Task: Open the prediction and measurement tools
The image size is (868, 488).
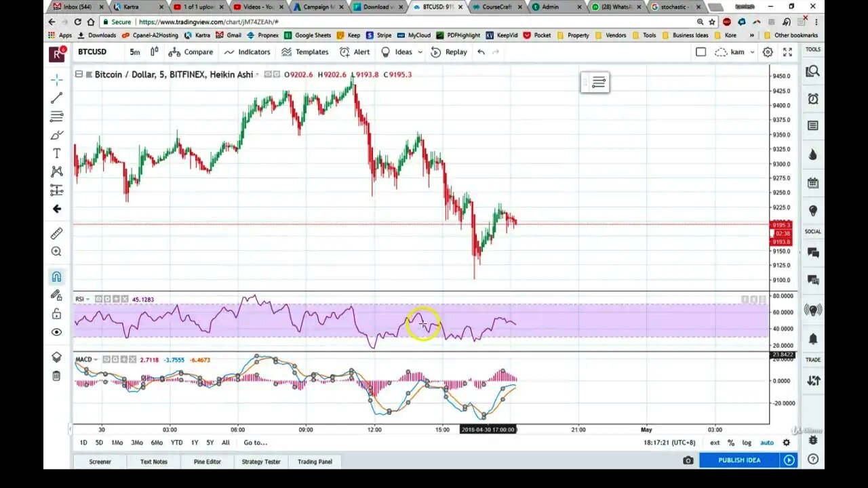Action: [x=57, y=190]
